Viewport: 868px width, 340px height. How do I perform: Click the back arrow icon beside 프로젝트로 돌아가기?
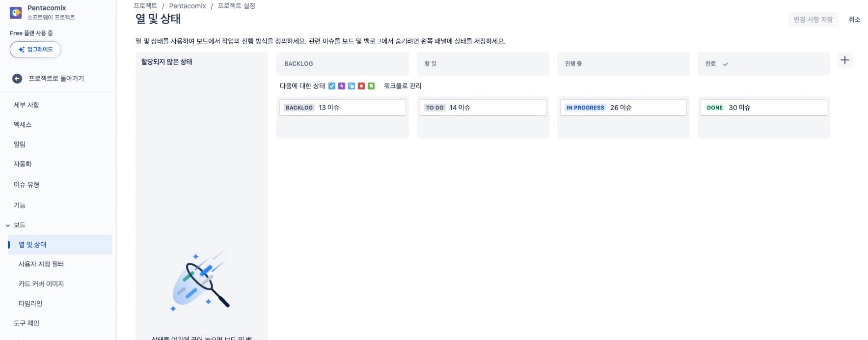click(17, 79)
